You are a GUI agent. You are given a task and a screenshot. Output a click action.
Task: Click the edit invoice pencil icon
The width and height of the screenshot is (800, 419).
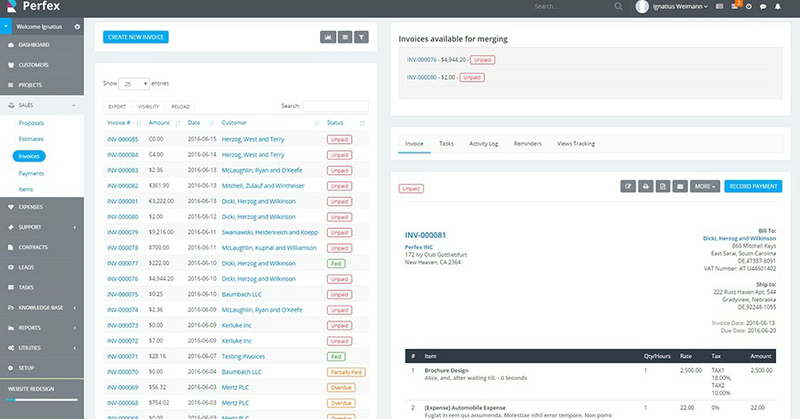point(628,186)
